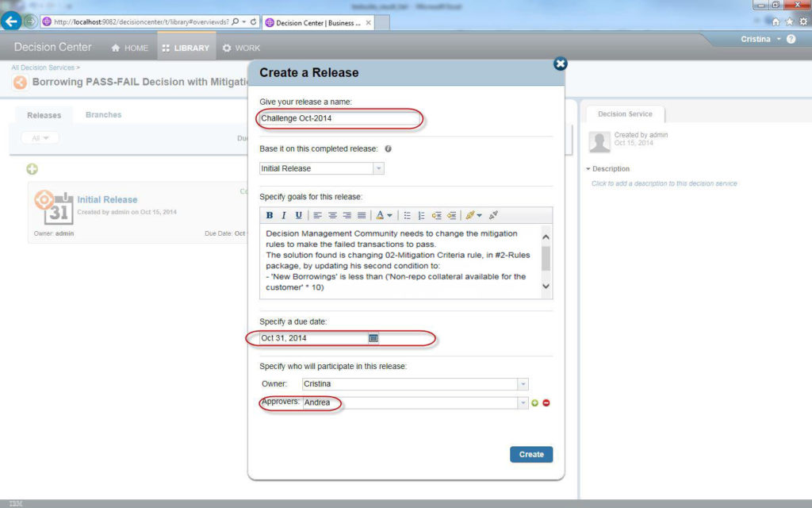Add another approver with green plus icon
Screen dimensions: 812x508
(534, 403)
